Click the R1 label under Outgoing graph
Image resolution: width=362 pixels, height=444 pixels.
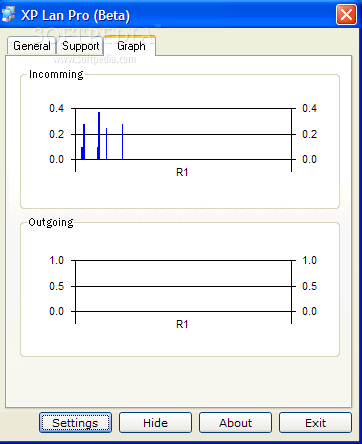pos(182,324)
